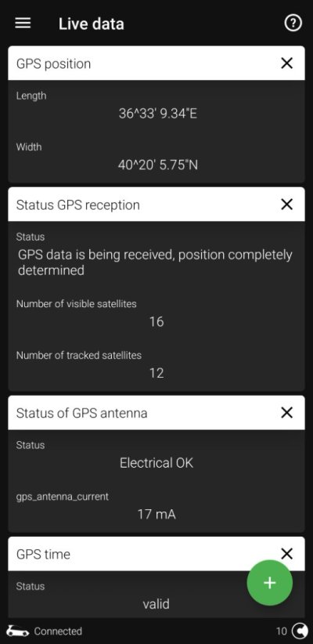The height and width of the screenshot is (644, 313).
Task: Click the car connection icon
Action: click(x=18, y=631)
